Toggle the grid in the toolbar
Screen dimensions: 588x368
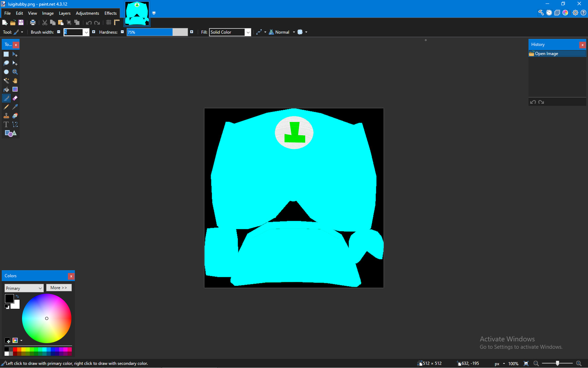click(x=108, y=22)
